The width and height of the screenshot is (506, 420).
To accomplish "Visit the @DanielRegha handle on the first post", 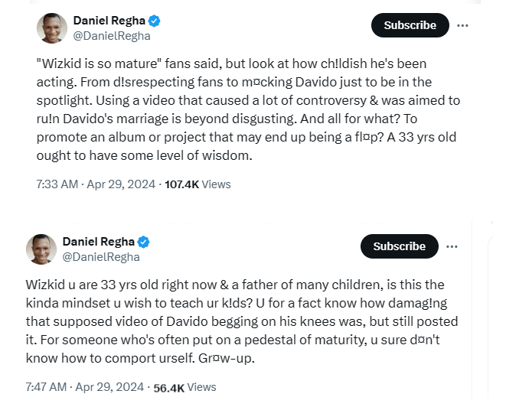I will [x=111, y=35].
